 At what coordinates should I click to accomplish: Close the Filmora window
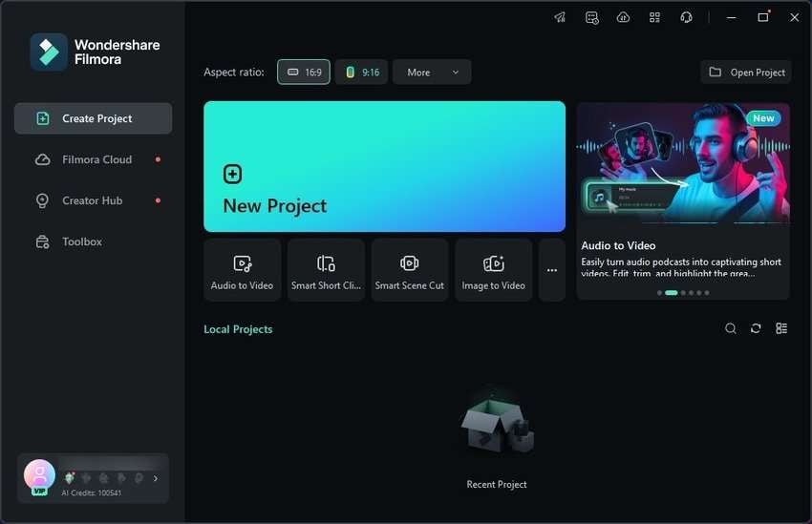point(795,17)
